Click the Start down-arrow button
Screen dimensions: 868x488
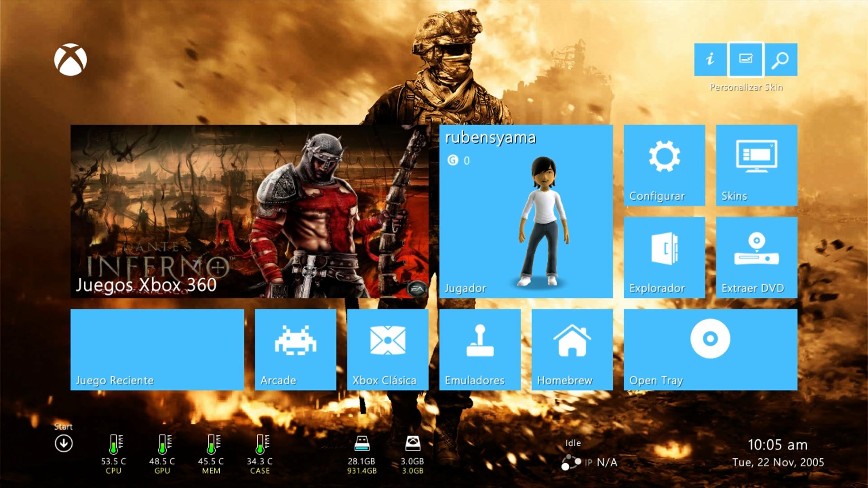coord(63,444)
